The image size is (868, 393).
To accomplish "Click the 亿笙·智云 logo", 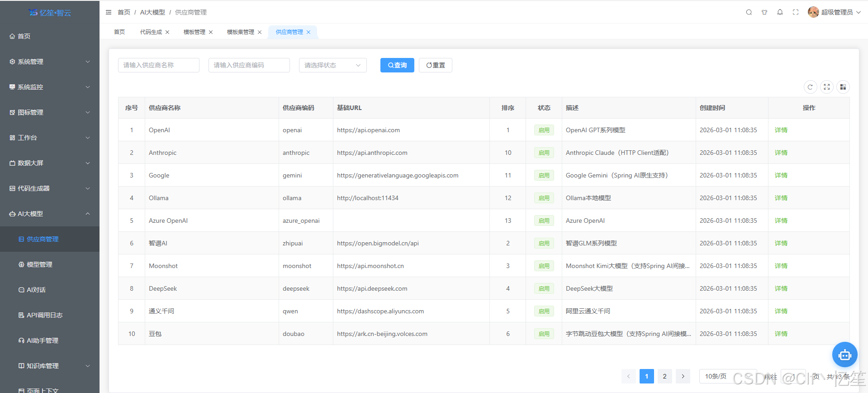I will (x=50, y=13).
